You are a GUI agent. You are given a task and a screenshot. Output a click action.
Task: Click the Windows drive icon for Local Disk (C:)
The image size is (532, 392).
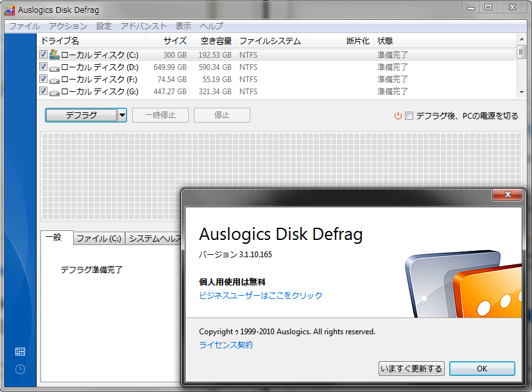[55, 55]
